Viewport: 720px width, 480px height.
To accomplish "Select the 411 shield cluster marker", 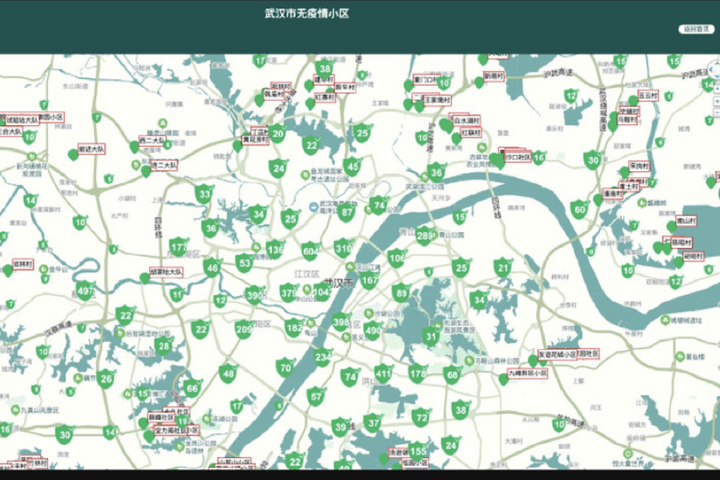I will pyautogui.click(x=383, y=373).
